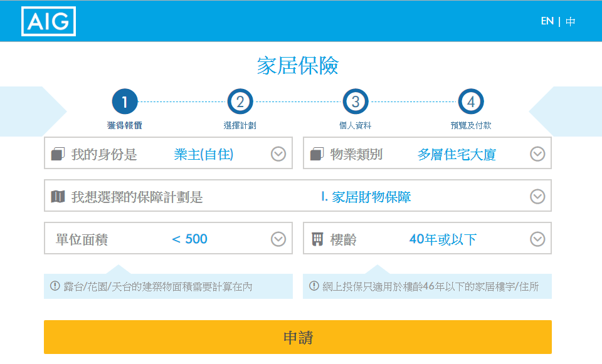Click the exclamation icon in the 露台/花園 note
The height and width of the screenshot is (364, 602).
tap(53, 286)
